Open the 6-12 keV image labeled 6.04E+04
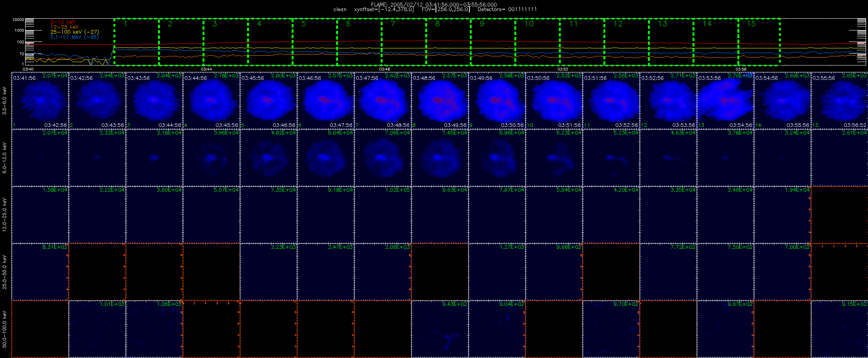The image size is (868, 358). (325, 157)
